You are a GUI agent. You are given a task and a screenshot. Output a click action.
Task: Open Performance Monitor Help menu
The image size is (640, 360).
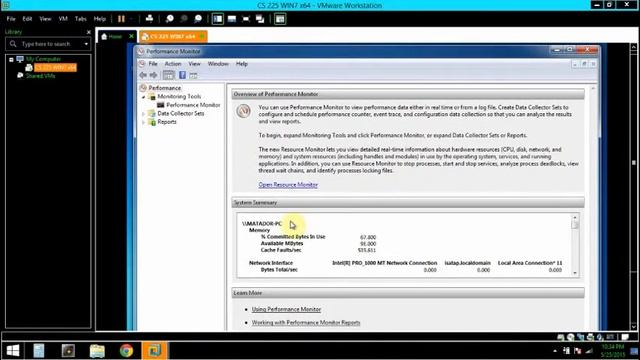[242, 64]
